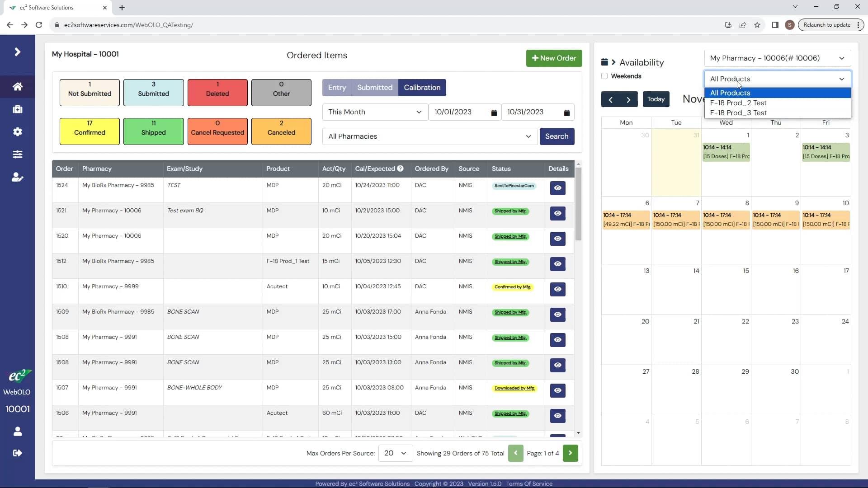
Task: Click the medical kit sidebar icon
Action: [18, 109]
